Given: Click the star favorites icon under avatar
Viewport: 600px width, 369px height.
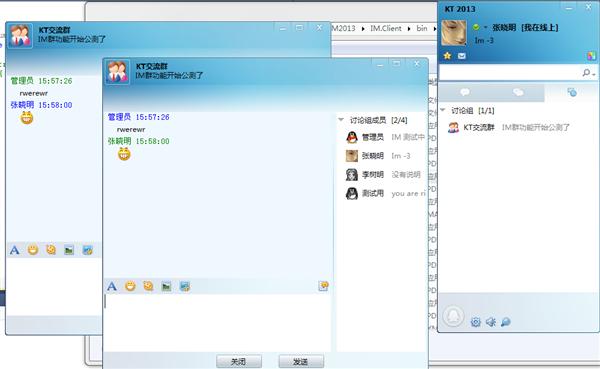Looking at the screenshot, I should [447, 56].
